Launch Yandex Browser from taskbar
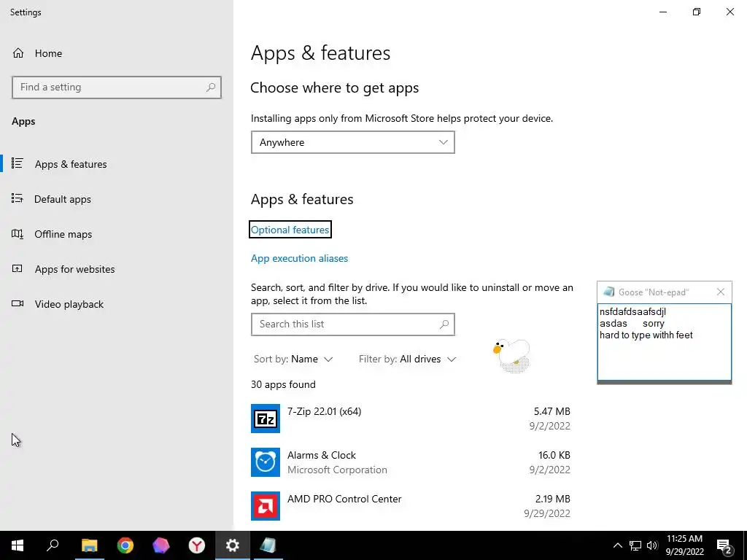 (197, 545)
